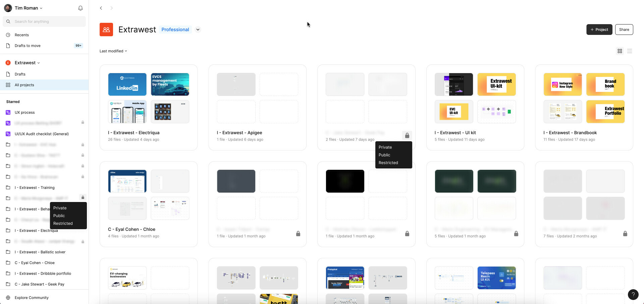644x304 pixels.
Task: Click the All projects grid icon in sidebar
Action: [x=8, y=85]
